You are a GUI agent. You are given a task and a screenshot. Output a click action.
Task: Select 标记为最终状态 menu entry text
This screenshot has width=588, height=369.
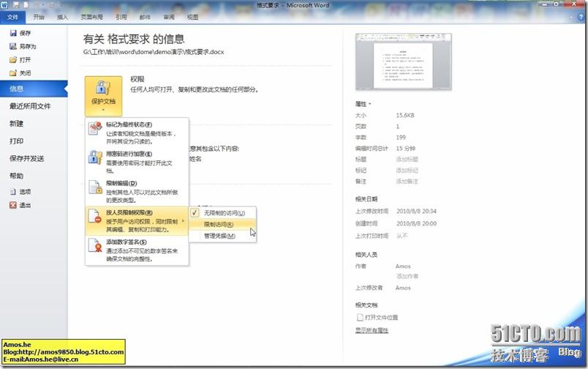tap(129, 124)
